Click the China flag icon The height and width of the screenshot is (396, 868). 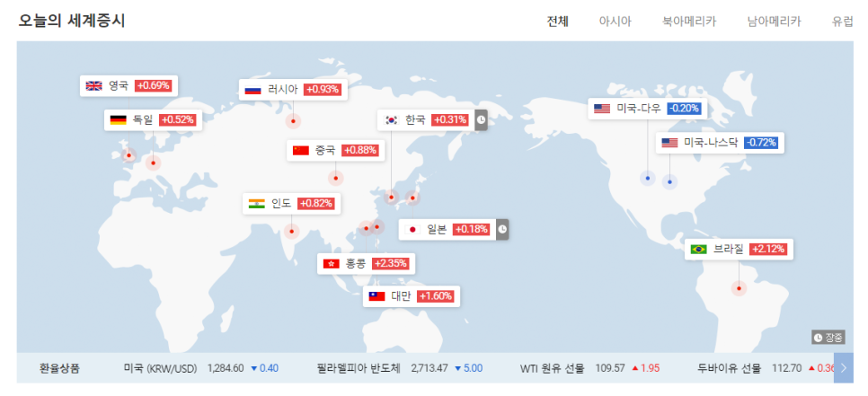point(301,151)
